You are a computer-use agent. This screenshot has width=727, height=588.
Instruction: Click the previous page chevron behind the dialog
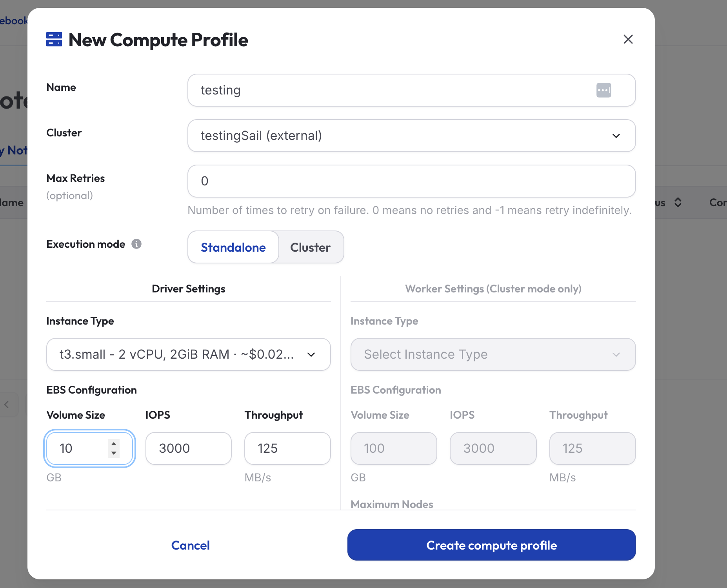[x=7, y=405]
